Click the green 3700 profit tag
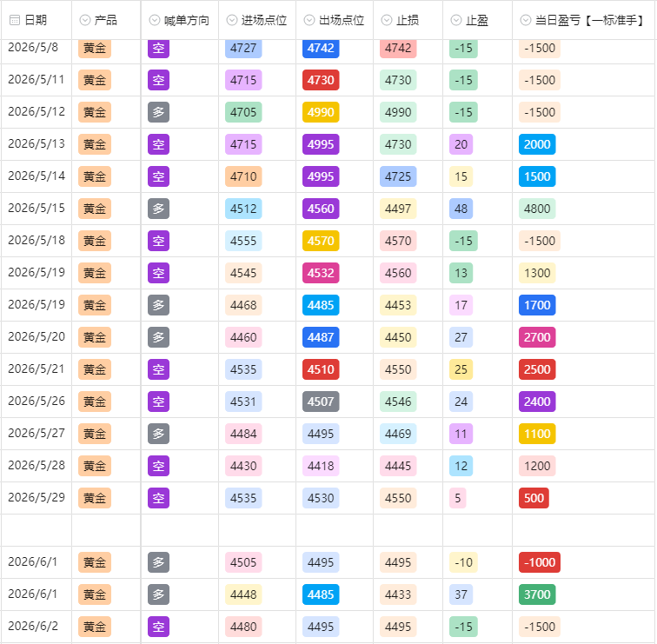The width and height of the screenshot is (657, 644). coord(537,594)
